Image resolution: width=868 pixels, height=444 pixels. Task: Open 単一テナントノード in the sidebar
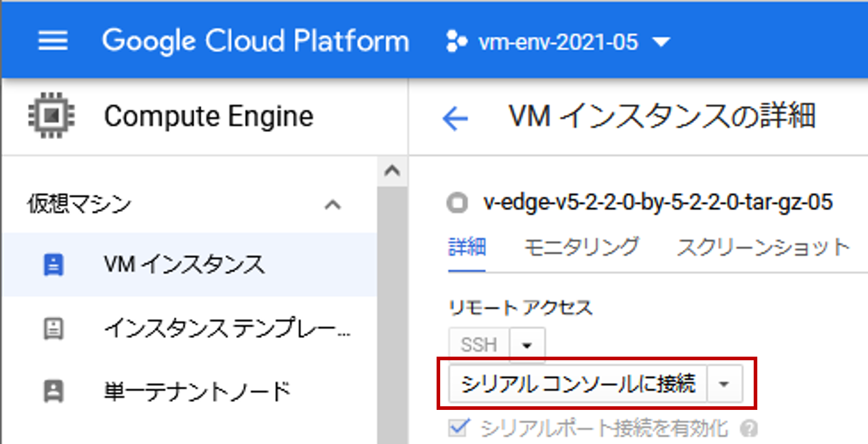pos(190,391)
